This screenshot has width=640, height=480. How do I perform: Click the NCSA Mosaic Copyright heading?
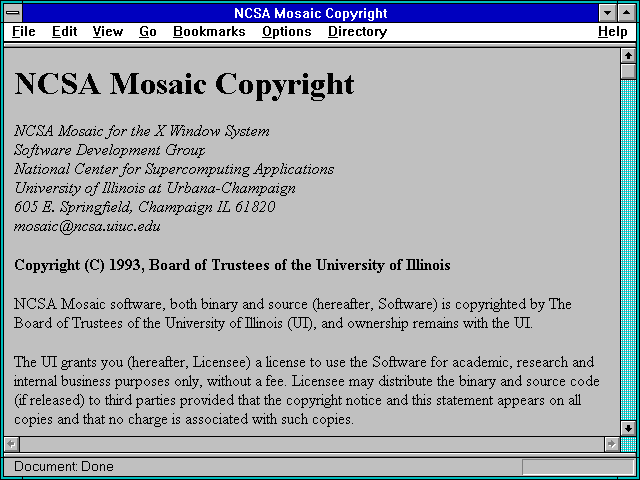(x=184, y=84)
